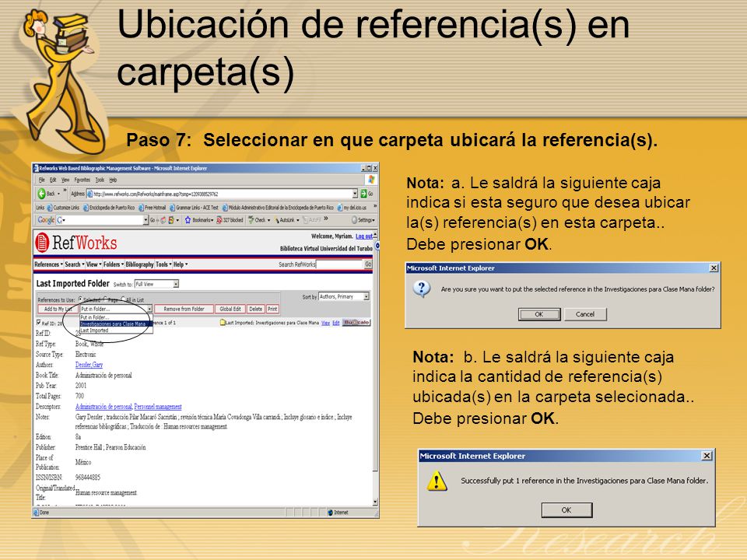Click the refworks.com URL in the Address field

(156, 194)
